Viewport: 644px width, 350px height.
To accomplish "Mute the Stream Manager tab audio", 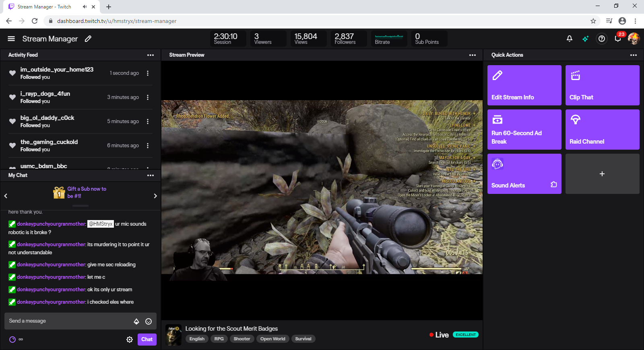I will point(85,7).
